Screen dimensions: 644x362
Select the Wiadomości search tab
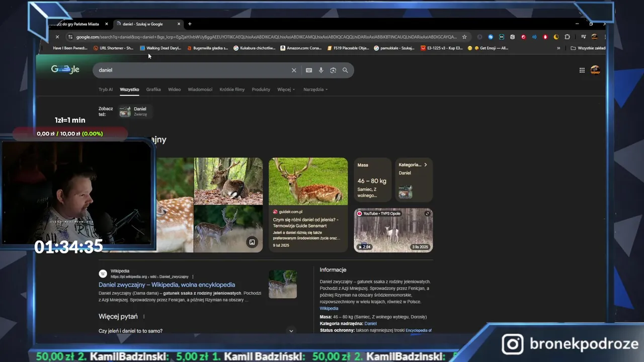200,89
